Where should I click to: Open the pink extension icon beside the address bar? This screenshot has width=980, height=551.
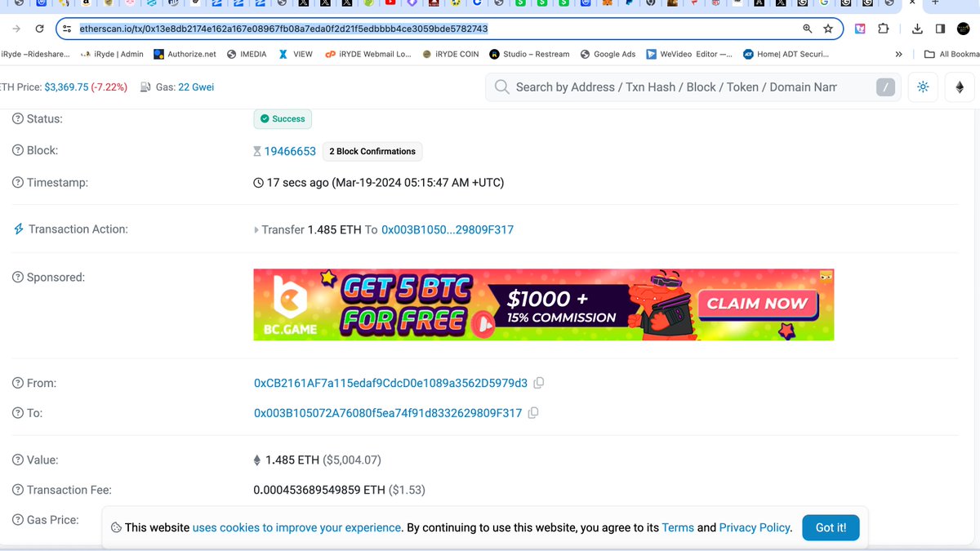tap(860, 29)
